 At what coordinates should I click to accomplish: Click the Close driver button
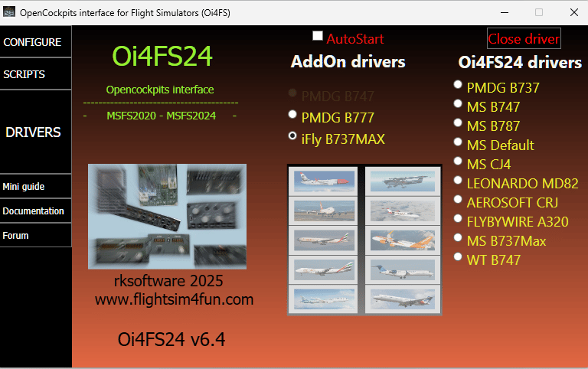(x=524, y=38)
